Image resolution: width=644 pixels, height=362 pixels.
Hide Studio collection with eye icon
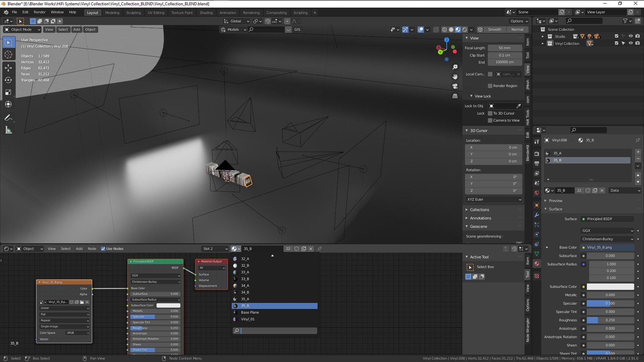point(631,36)
